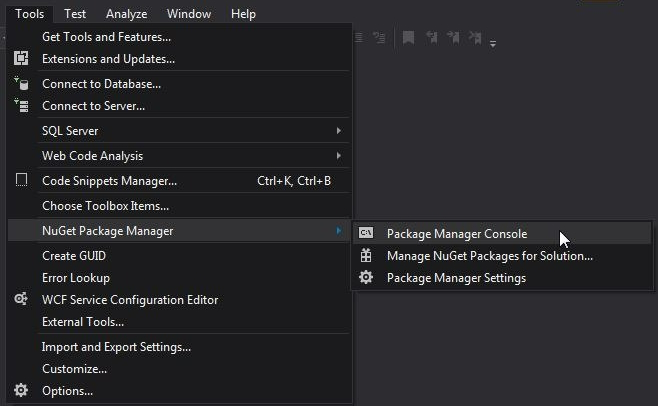Open the Help menu
The image size is (658, 406).
243,14
